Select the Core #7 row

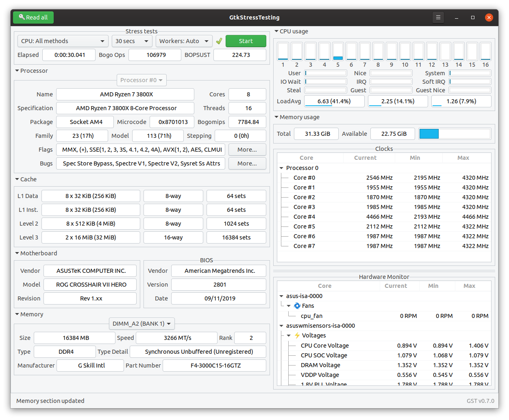(384, 246)
